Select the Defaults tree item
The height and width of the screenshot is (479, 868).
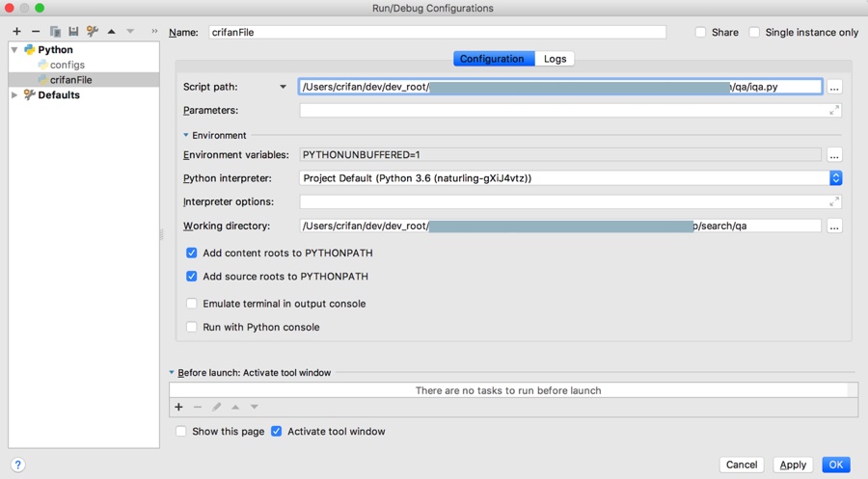coord(59,95)
